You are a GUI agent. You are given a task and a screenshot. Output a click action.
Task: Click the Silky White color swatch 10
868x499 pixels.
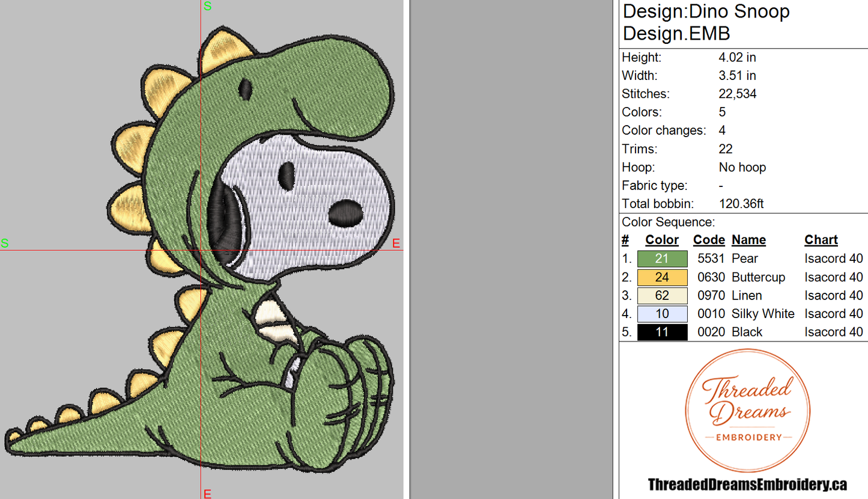click(662, 314)
